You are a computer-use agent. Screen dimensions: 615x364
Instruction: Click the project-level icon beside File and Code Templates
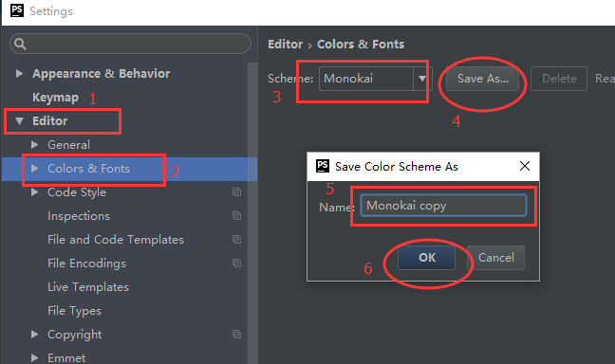[x=236, y=240]
